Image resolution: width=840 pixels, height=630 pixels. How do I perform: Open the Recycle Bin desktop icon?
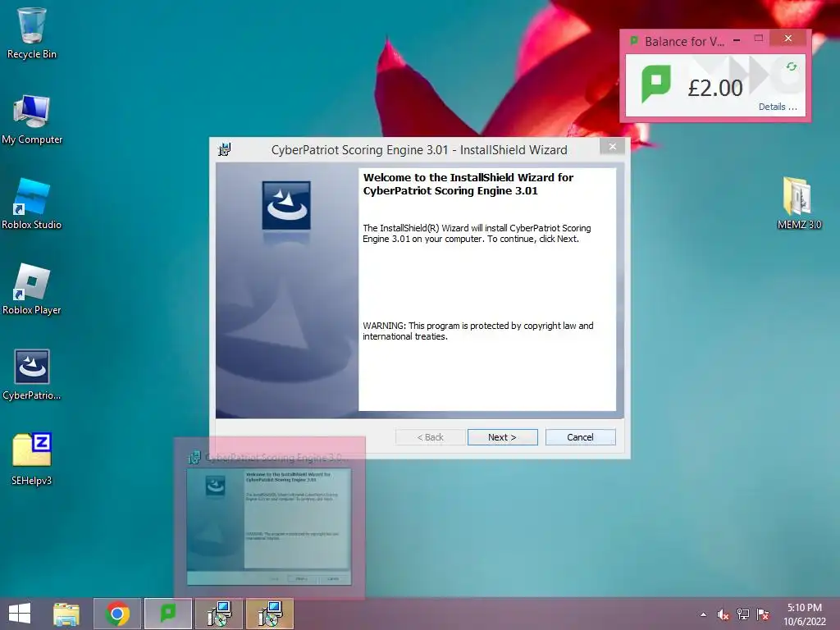click(x=32, y=33)
